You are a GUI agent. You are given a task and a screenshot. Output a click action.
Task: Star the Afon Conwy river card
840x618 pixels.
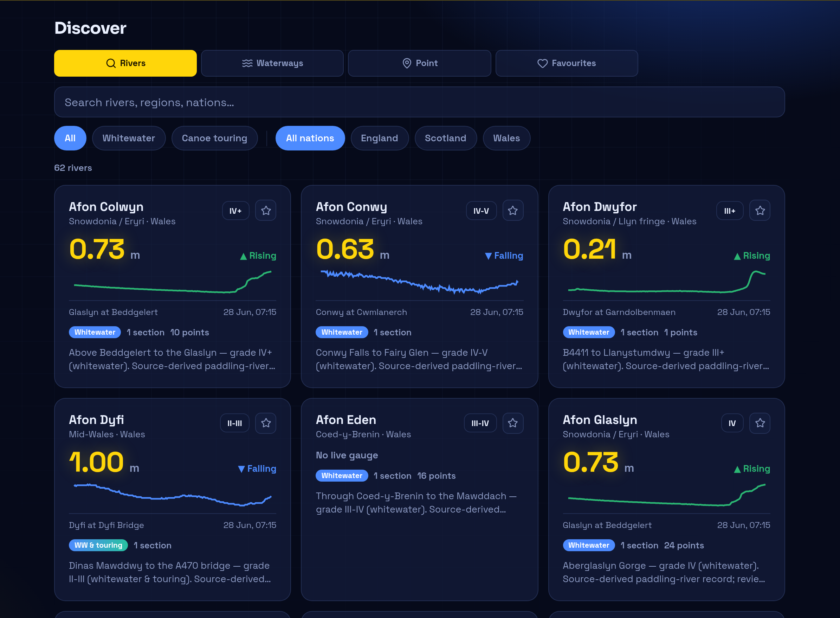(x=513, y=211)
